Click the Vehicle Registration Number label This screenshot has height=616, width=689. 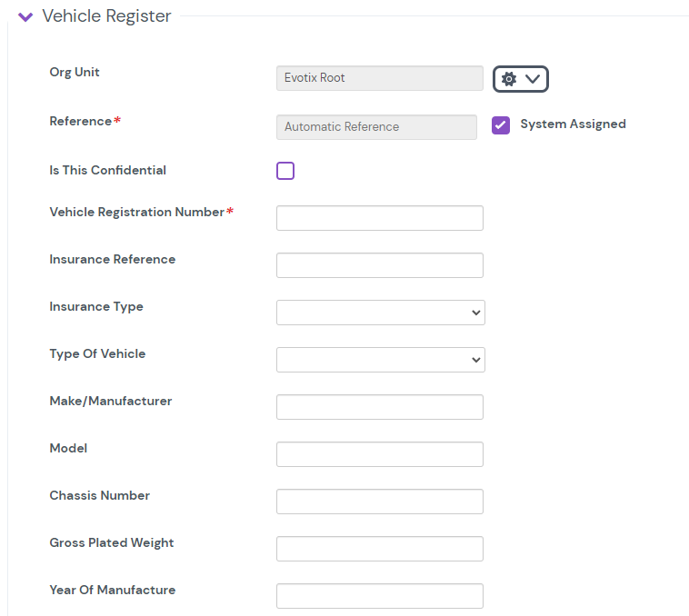click(x=141, y=212)
